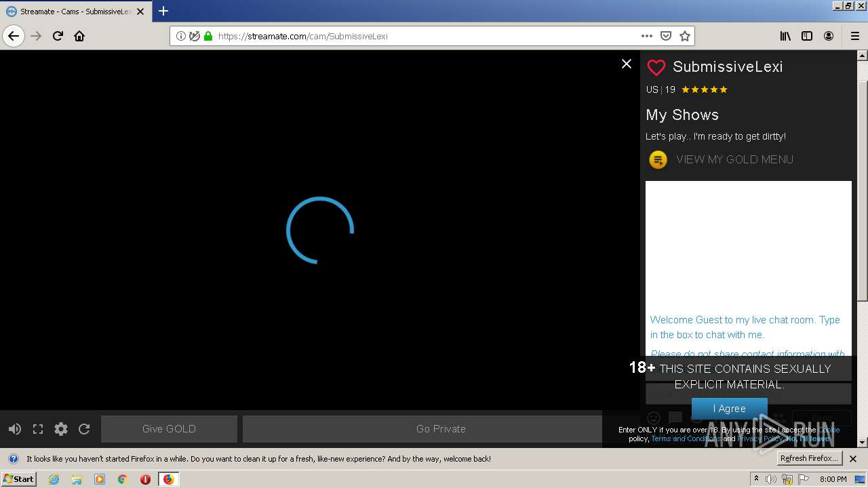Viewport: 868px width, 488px height.
Task: Click the page scrollbar up arrow
Action: point(863,56)
